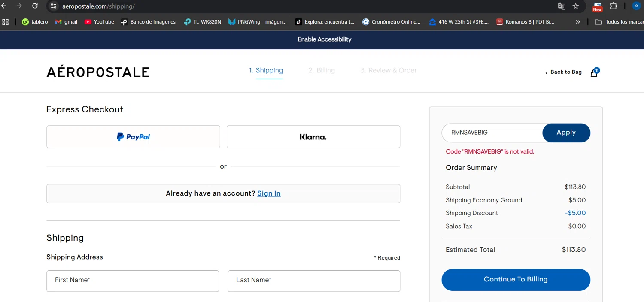Open the Chrome profile avatar
Screen dimensions: 644x302
(636, 6)
